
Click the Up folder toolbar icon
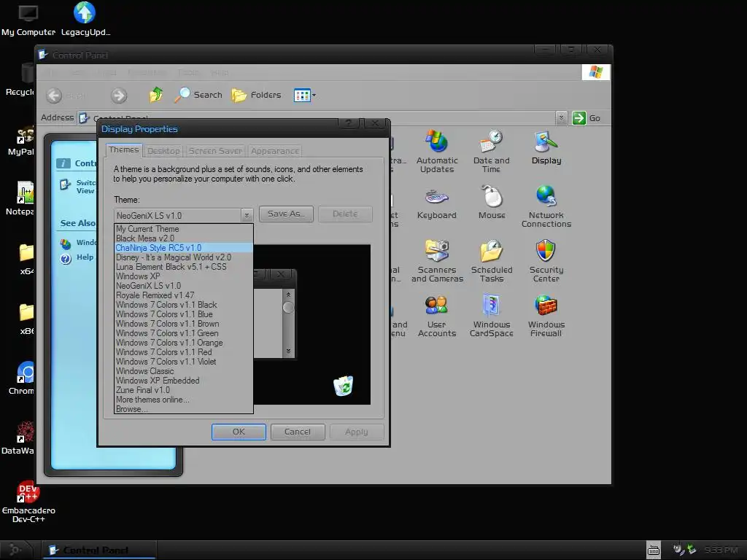[x=156, y=95]
